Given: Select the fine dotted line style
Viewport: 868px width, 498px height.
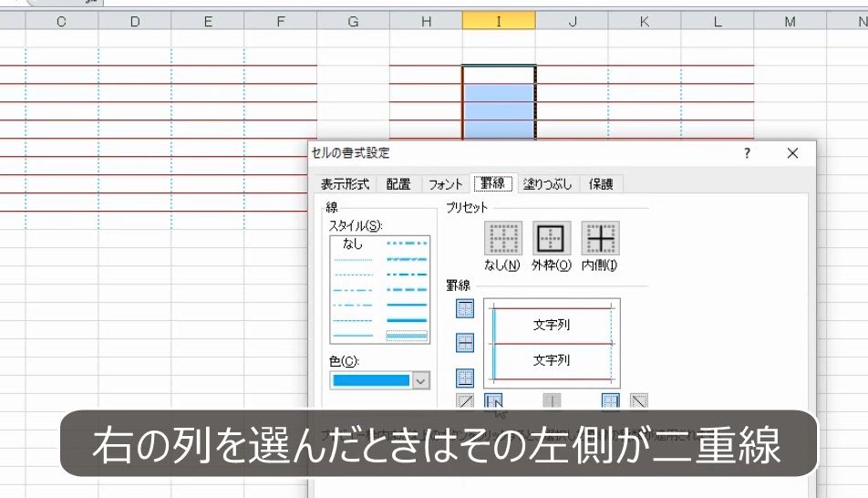Looking at the screenshot, I should (x=354, y=259).
